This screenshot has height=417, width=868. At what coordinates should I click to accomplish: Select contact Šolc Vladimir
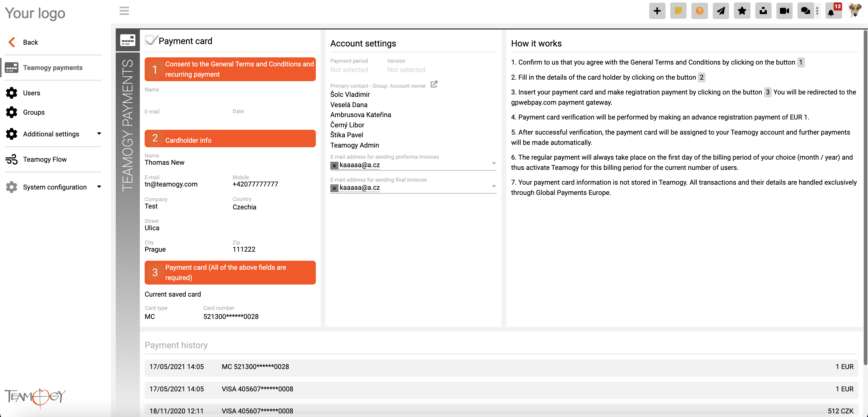(x=350, y=94)
